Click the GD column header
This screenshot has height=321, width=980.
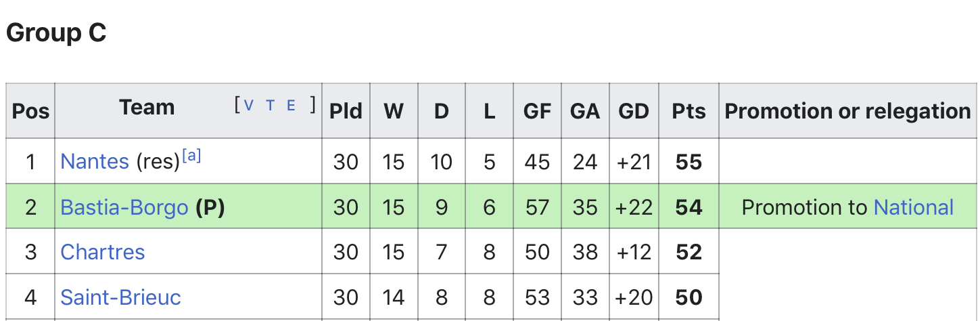tap(634, 111)
